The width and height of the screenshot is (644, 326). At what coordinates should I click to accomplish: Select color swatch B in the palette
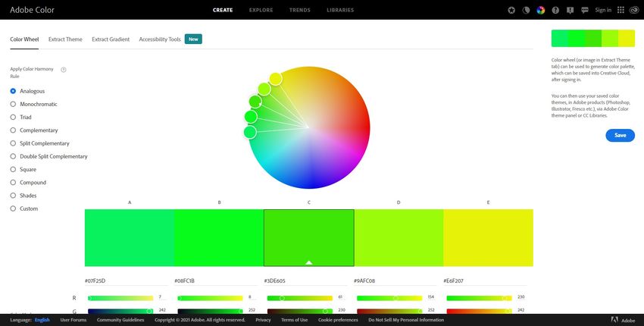pyautogui.click(x=219, y=238)
